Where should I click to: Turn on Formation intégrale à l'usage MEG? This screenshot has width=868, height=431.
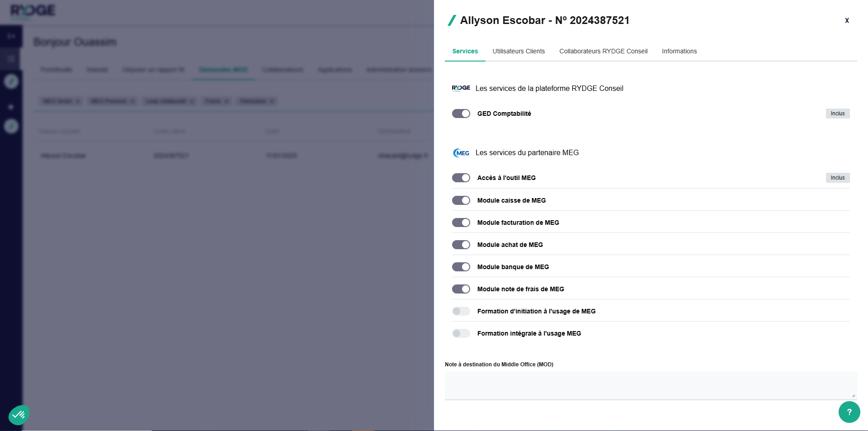(461, 333)
